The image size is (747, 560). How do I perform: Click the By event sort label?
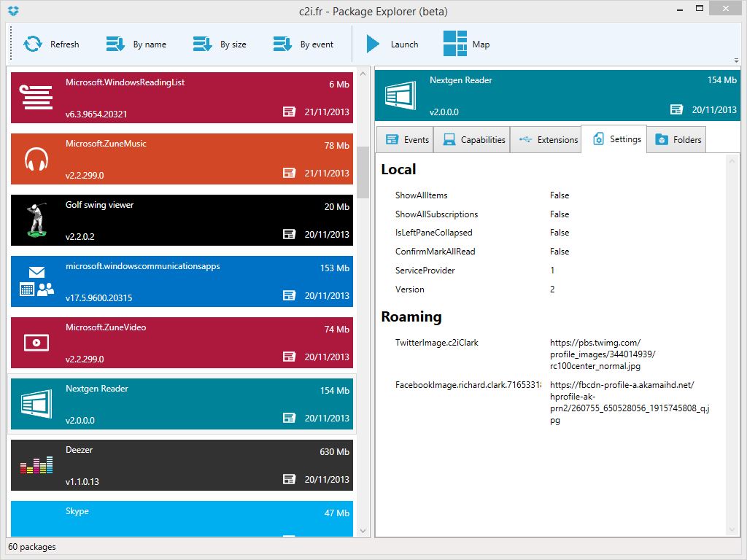(x=317, y=44)
